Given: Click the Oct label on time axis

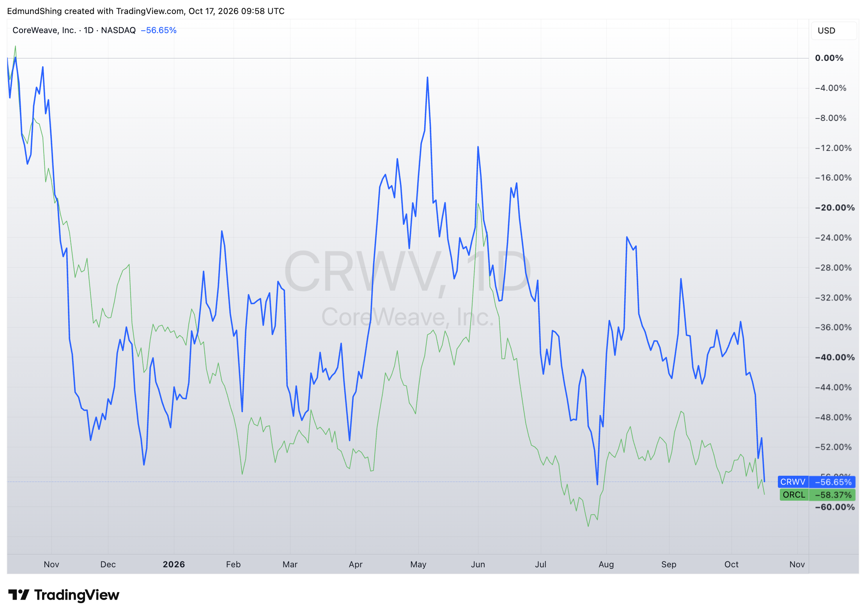Looking at the screenshot, I should pyautogui.click(x=731, y=564).
